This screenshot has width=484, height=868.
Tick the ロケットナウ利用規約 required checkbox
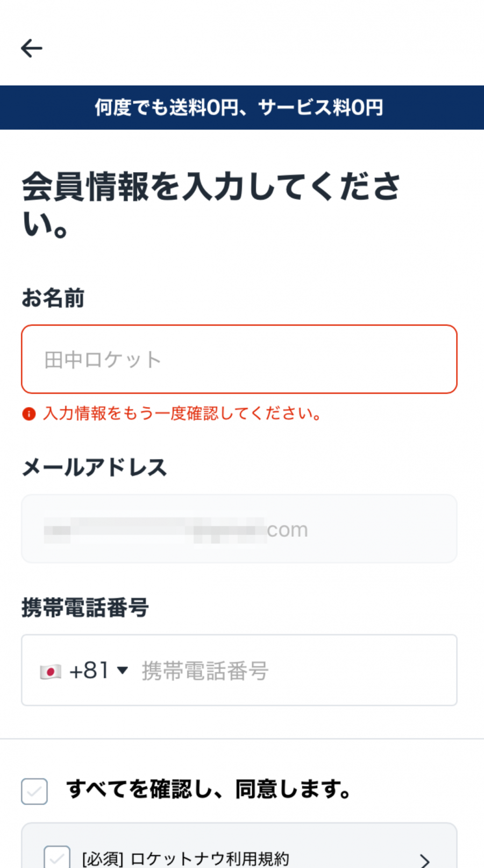click(57, 857)
